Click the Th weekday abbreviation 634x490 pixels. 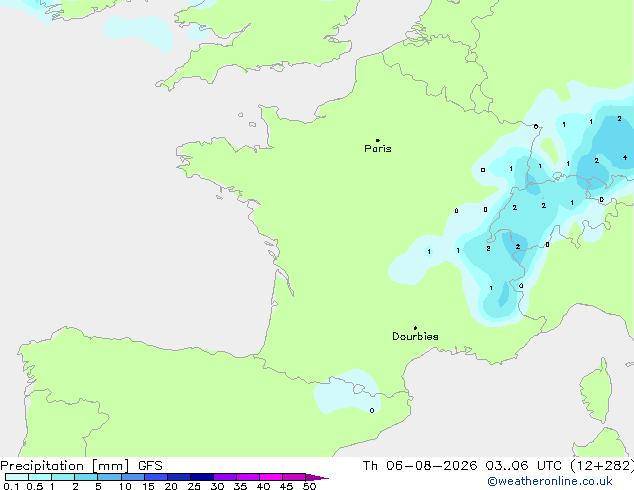[x=370, y=466]
